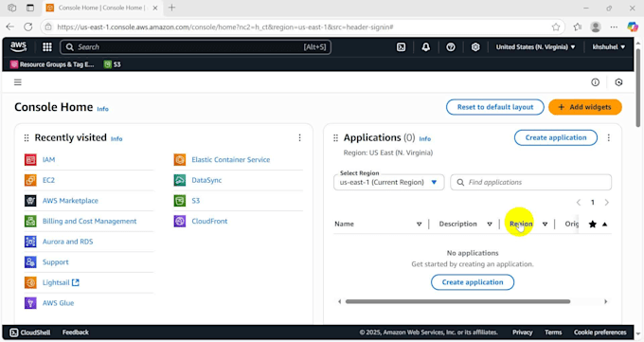The image size is (644, 342).
Task: Click the CloudShell footer button
Action: (x=29, y=333)
